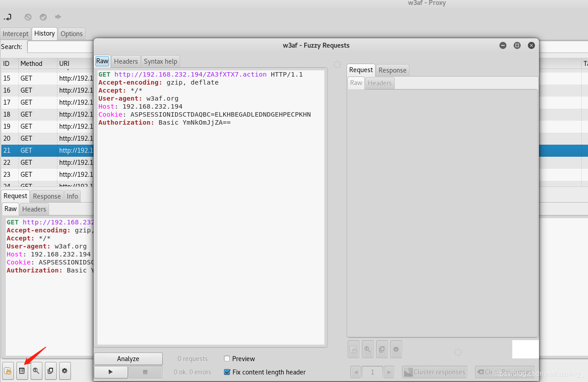Screen dimensions: 588x382
Task: Click the drop request icon in Proxy toolbar
Action: coord(28,17)
